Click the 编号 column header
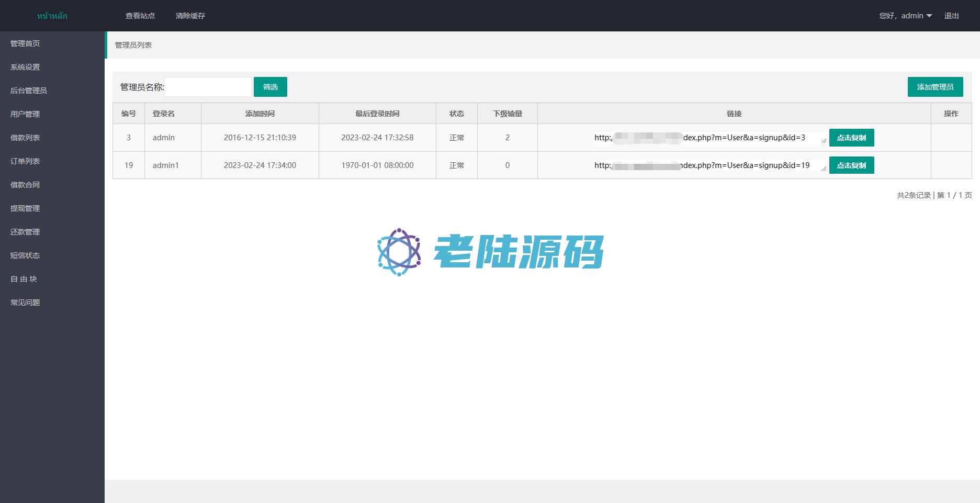980x503 pixels. [x=129, y=114]
